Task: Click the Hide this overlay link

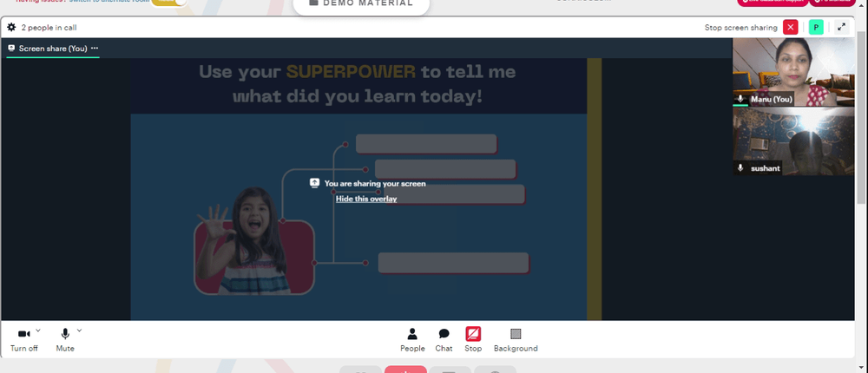Action: [x=366, y=199]
